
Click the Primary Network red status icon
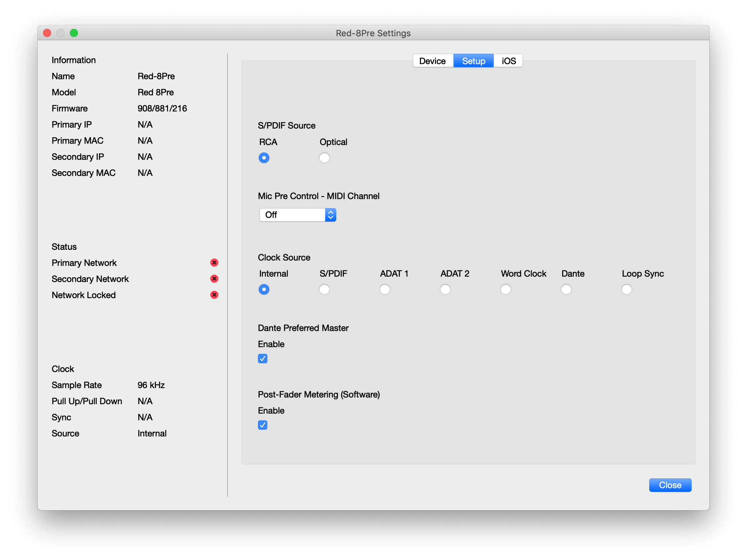click(x=214, y=263)
